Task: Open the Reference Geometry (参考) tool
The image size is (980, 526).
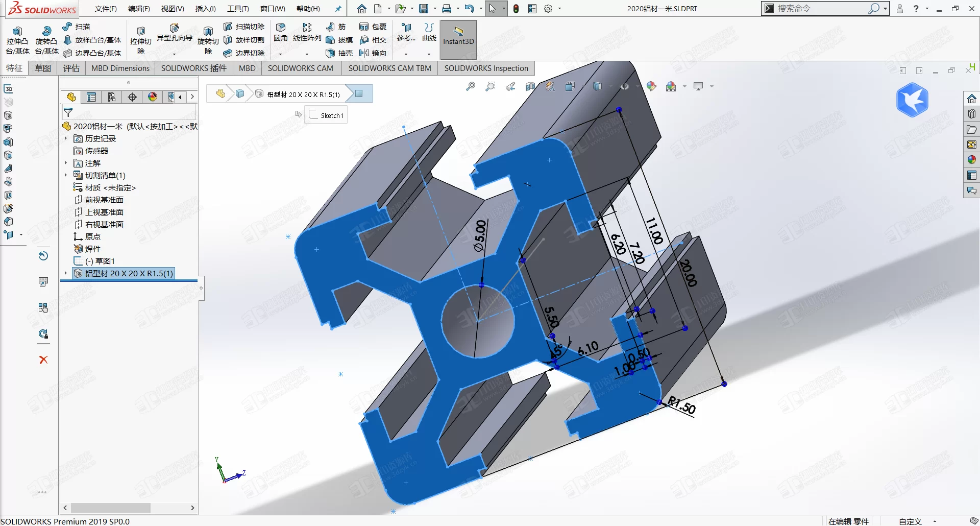Action: pyautogui.click(x=406, y=32)
